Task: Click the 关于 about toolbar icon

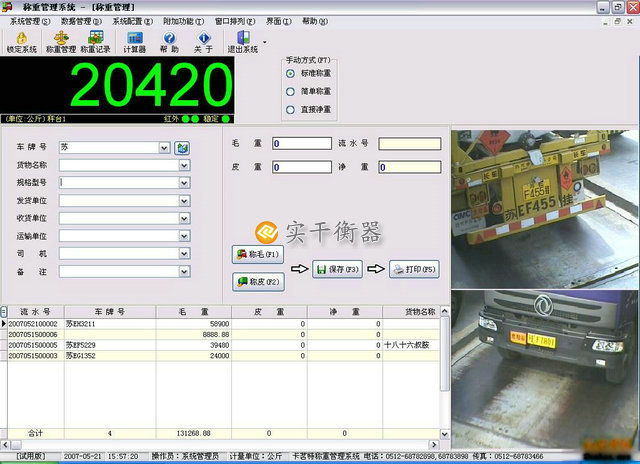Action: pyautogui.click(x=203, y=40)
